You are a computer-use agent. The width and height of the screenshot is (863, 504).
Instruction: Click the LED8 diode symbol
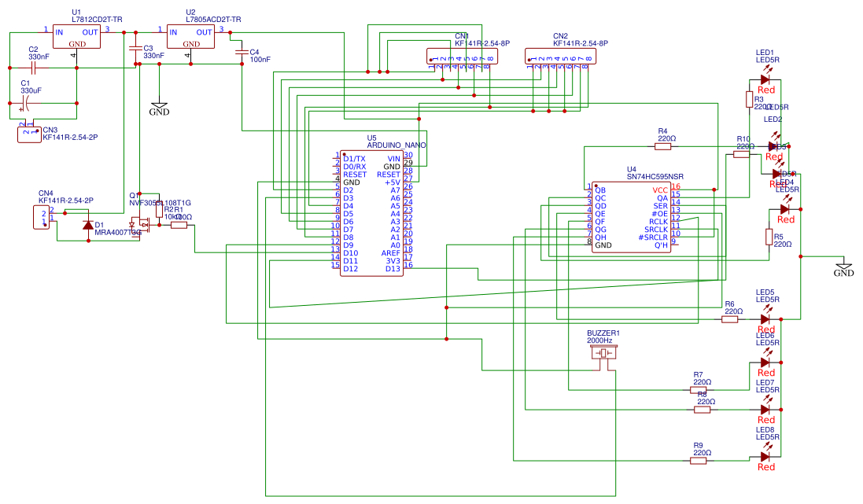[x=765, y=457]
